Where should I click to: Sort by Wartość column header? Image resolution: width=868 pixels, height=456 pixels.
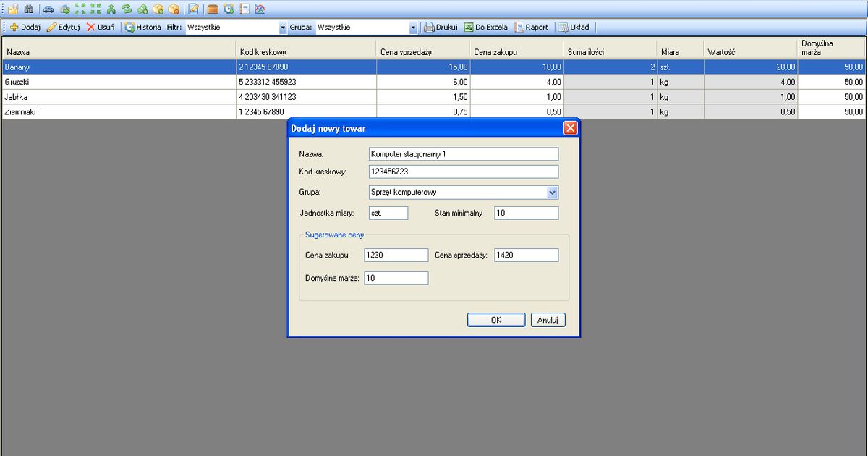[x=750, y=48]
